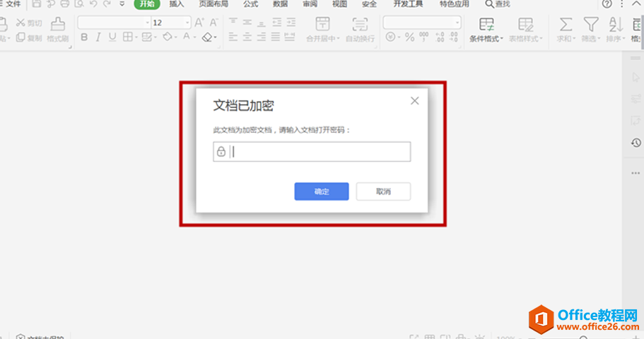The image size is (644, 339).
Task: Open the 表格样式 dropdown
Action: click(x=526, y=30)
